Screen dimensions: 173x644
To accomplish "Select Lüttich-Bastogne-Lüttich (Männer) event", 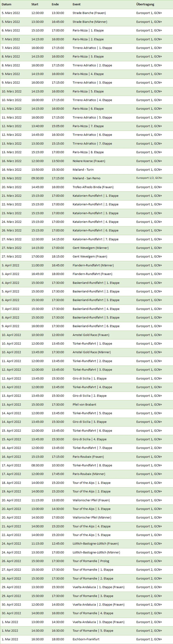I will coord(96,552).
